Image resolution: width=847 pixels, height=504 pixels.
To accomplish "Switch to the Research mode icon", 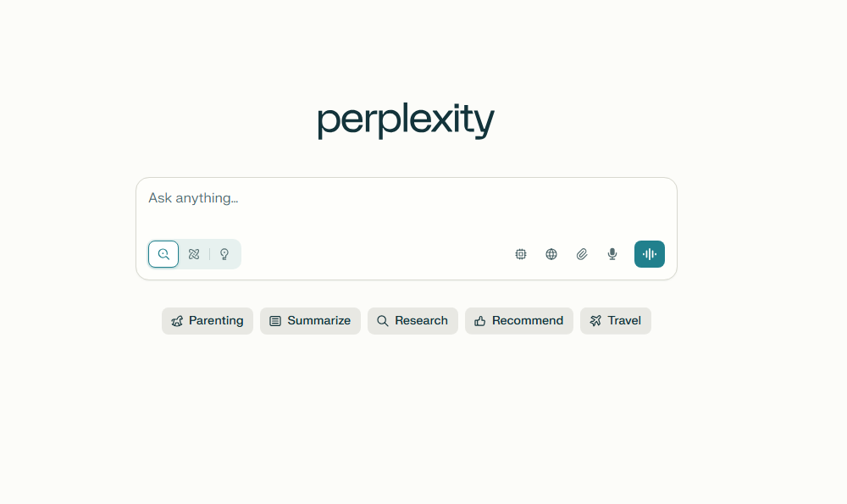I will coord(194,254).
